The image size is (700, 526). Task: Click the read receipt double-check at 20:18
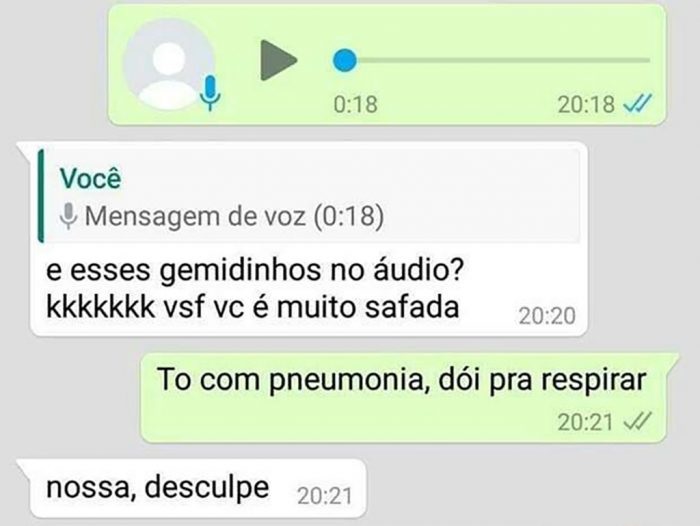pos(638,104)
